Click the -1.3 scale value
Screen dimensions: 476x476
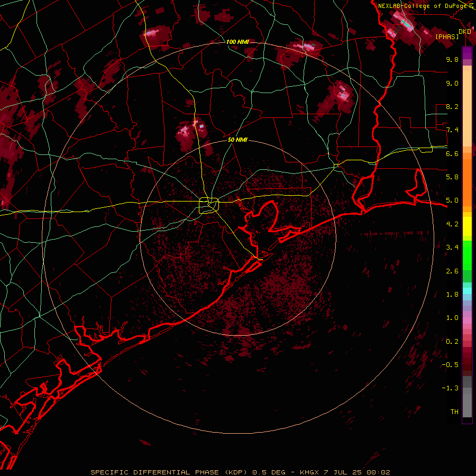tap(451, 389)
